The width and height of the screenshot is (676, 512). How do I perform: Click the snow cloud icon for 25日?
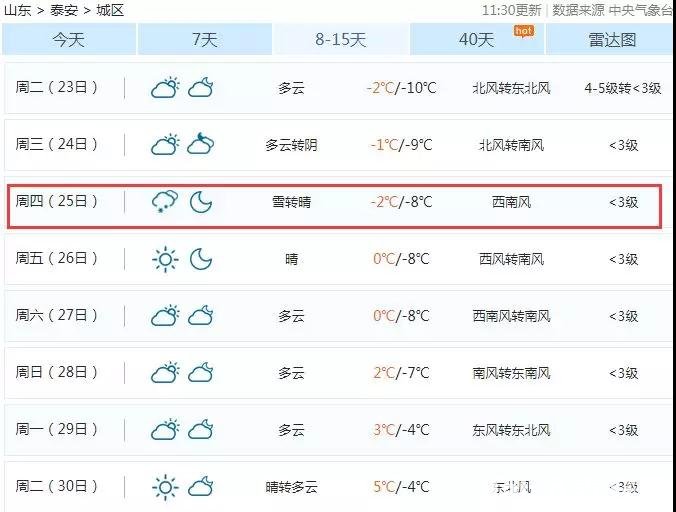pyautogui.click(x=165, y=201)
